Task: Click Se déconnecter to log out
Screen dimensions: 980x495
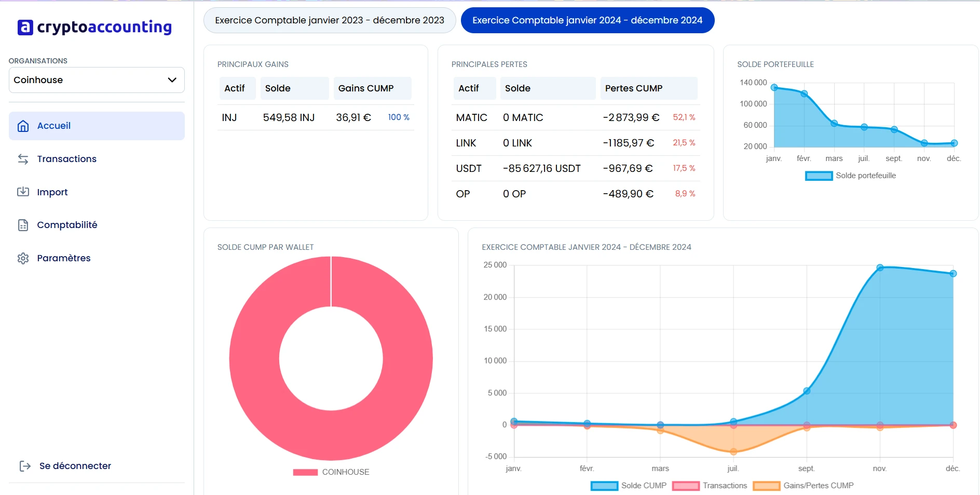Action: (75, 466)
